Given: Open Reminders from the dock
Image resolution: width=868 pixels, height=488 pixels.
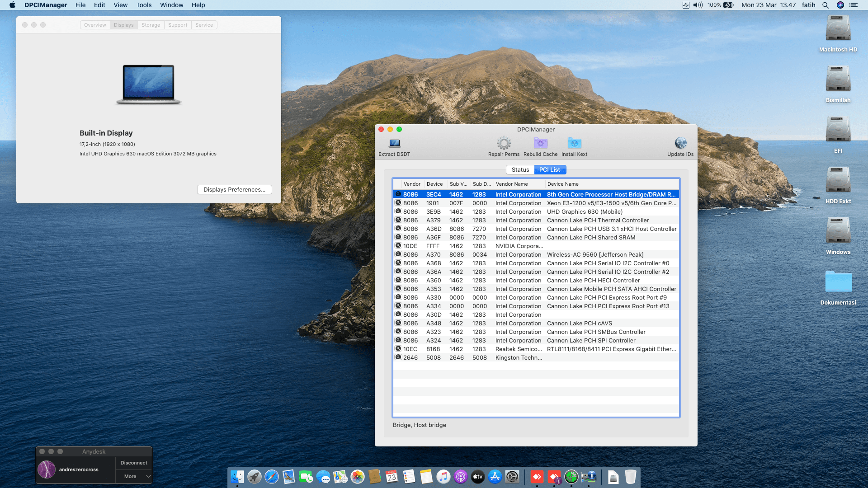Looking at the screenshot, I should [409, 477].
